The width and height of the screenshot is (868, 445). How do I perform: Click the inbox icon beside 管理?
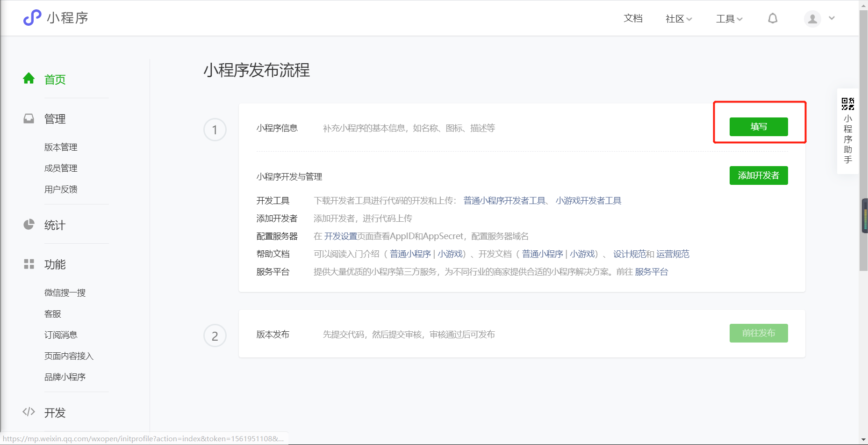tap(29, 118)
